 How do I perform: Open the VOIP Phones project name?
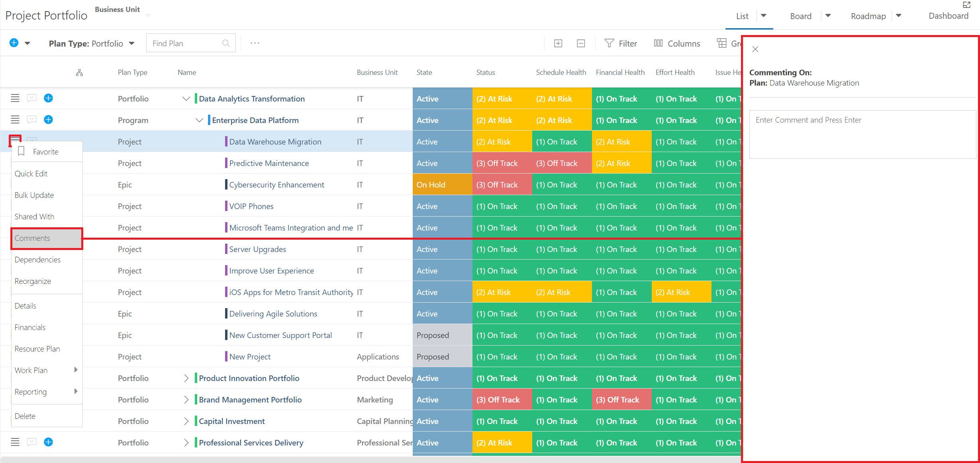click(x=251, y=206)
